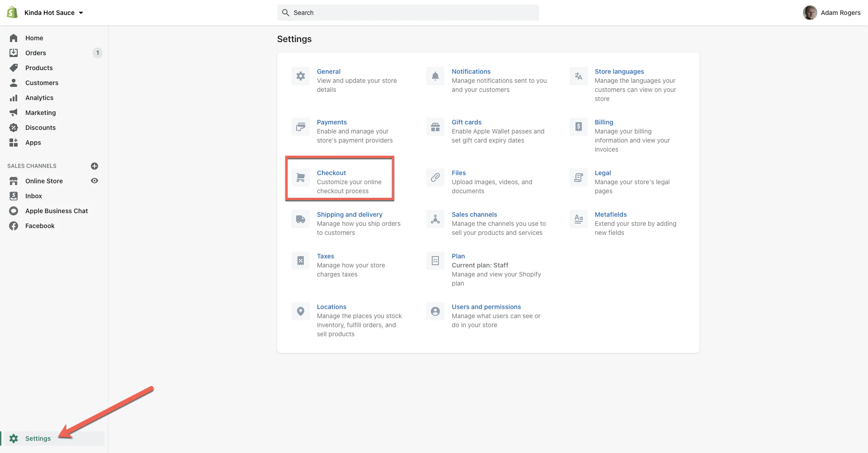Click the Gift cards present icon

(435, 127)
